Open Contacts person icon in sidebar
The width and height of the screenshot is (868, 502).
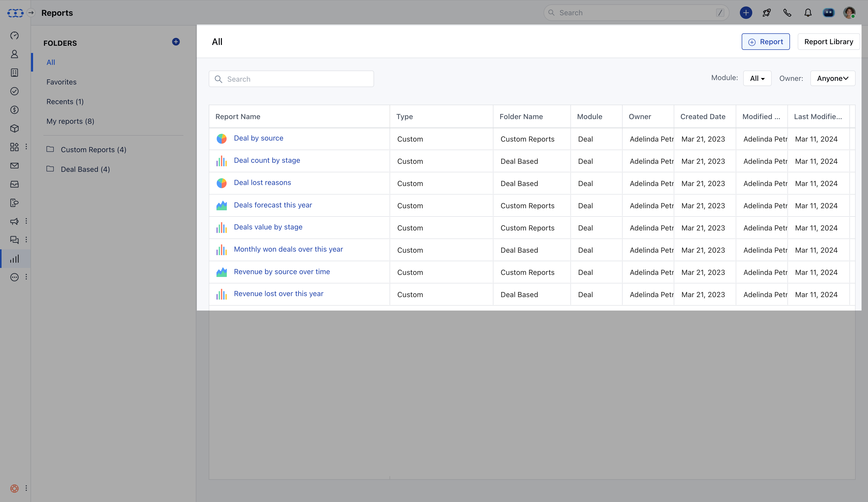(14, 54)
